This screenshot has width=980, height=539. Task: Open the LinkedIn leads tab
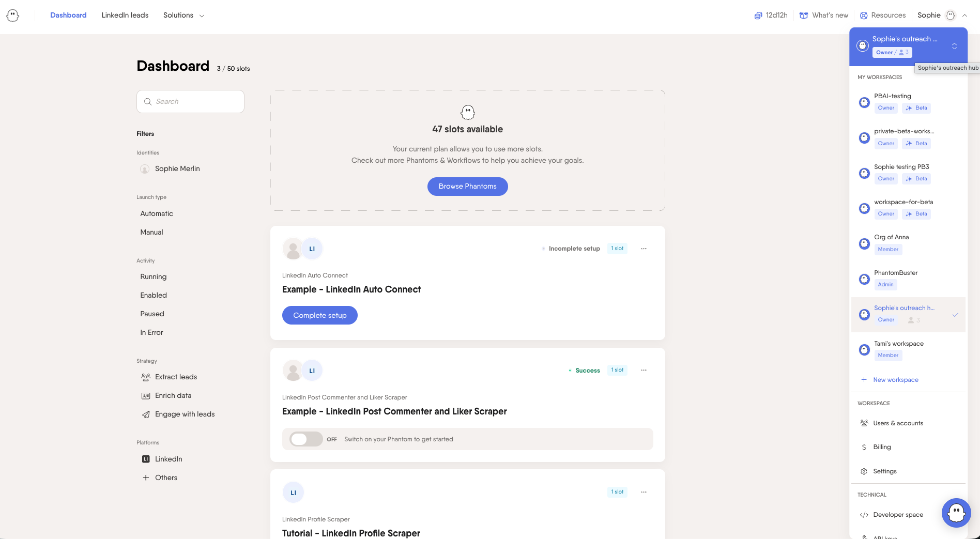click(x=125, y=15)
